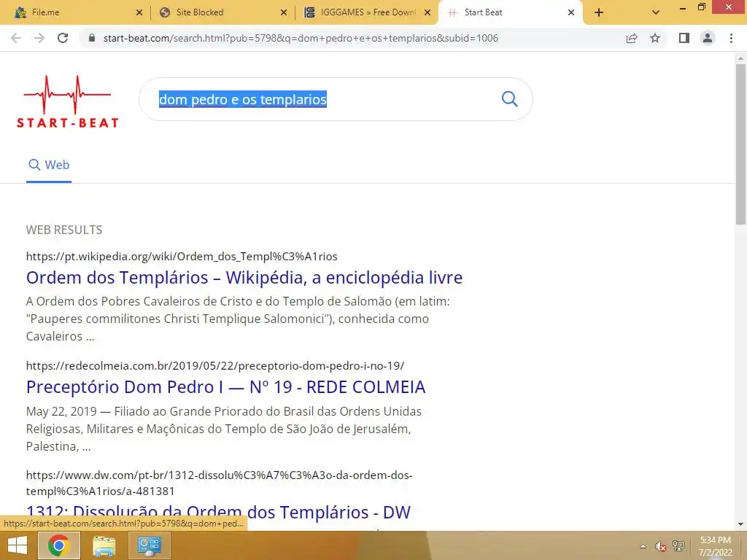Select the Start Beat tab
The height and width of the screenshot is (560, 747).
(510, 12)
